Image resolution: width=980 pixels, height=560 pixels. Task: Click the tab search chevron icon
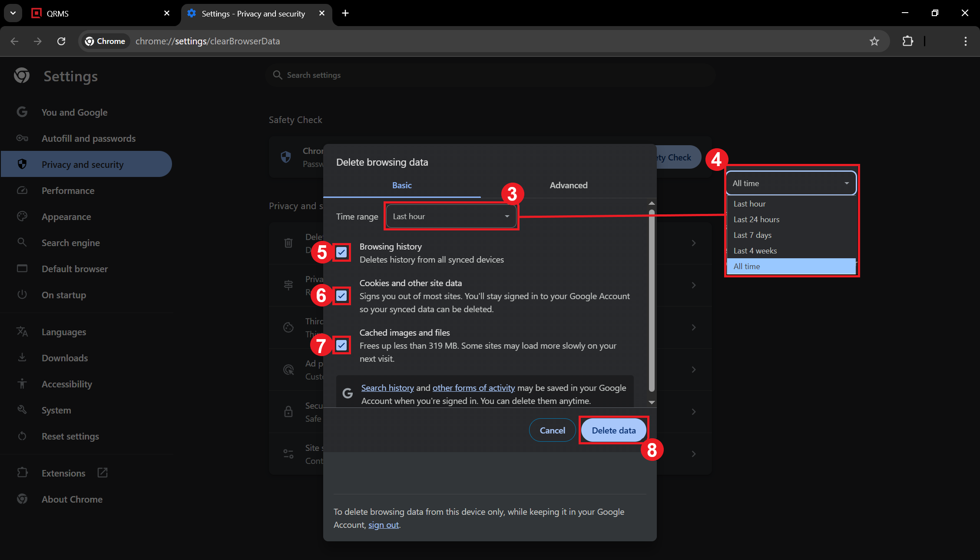tap(13, 13)
